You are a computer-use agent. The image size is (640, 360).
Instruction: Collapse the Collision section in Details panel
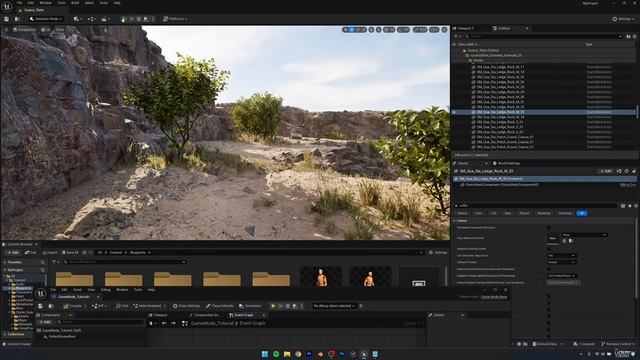pyautogui.click(x=454, y=221)
